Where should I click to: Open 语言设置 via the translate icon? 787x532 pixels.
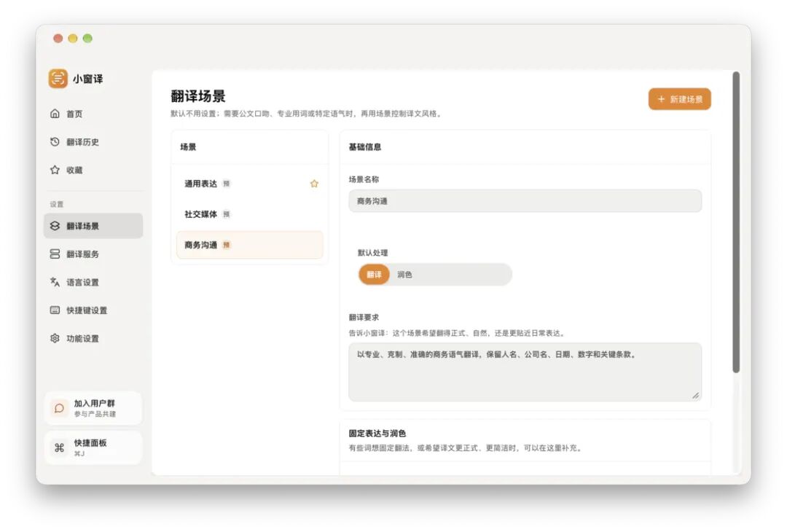coord(55,282)
